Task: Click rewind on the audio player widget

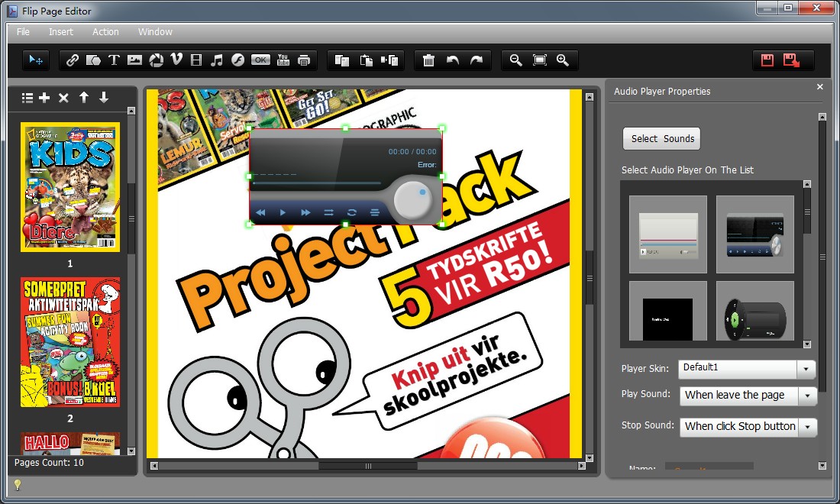Action: pos(260,212)
